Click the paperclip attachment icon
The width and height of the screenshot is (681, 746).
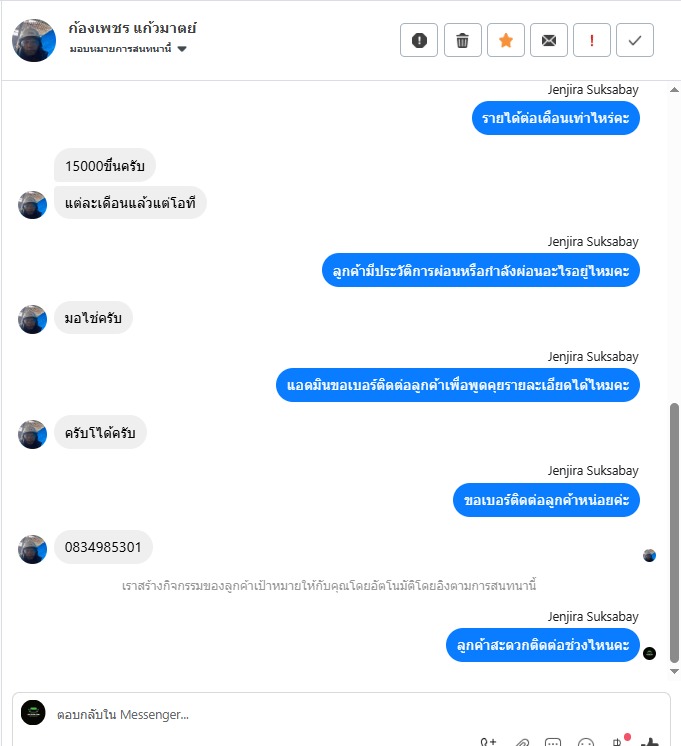(522, 742)
